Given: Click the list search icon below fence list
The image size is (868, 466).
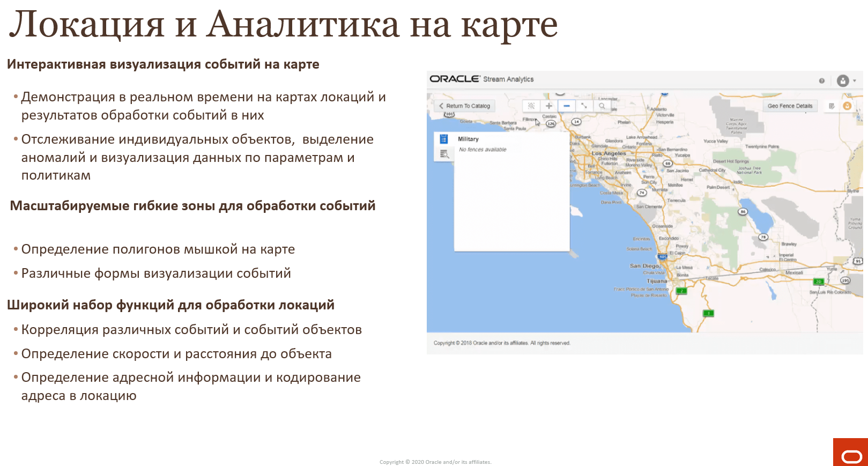Looking at the screenshot, I should click(444, 154).
